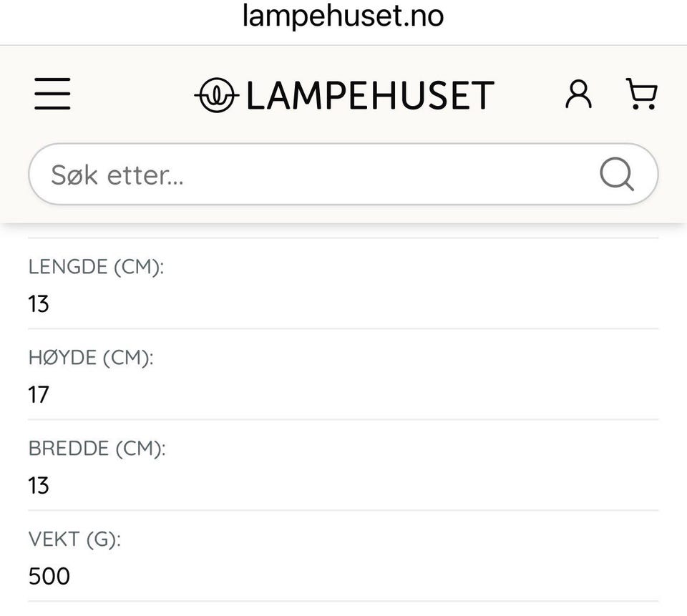Click the '(CM)' unit in the height label

[127, 358]
